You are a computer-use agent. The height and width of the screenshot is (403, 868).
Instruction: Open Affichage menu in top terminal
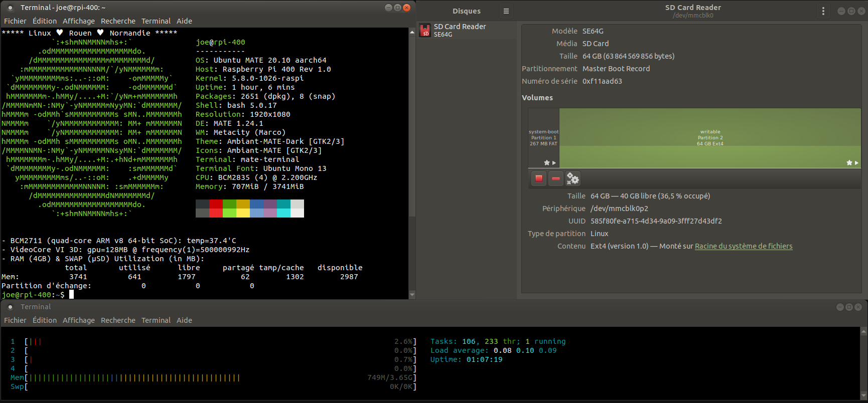(x=79, y=21)
